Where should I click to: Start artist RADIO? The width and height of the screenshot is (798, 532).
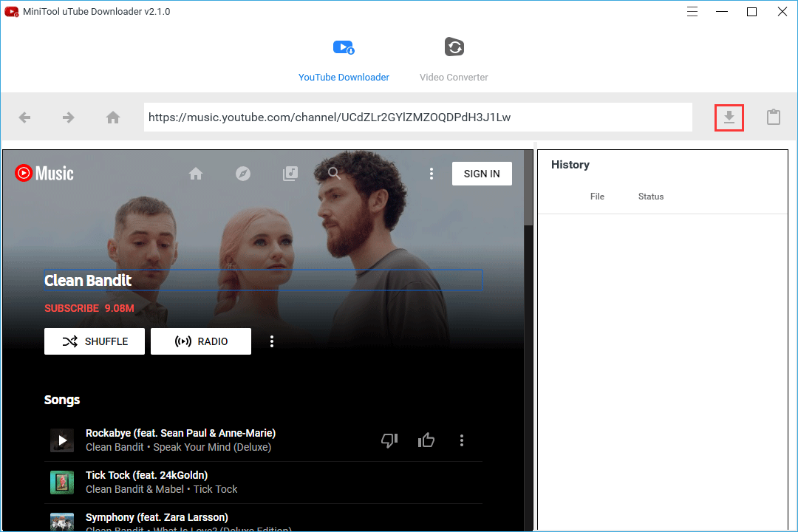201,341
